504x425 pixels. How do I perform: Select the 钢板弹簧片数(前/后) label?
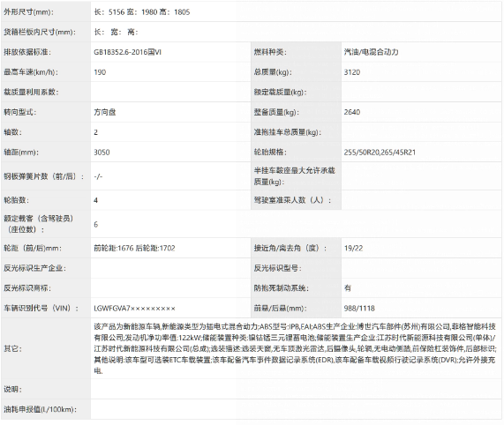coord(44,176)
